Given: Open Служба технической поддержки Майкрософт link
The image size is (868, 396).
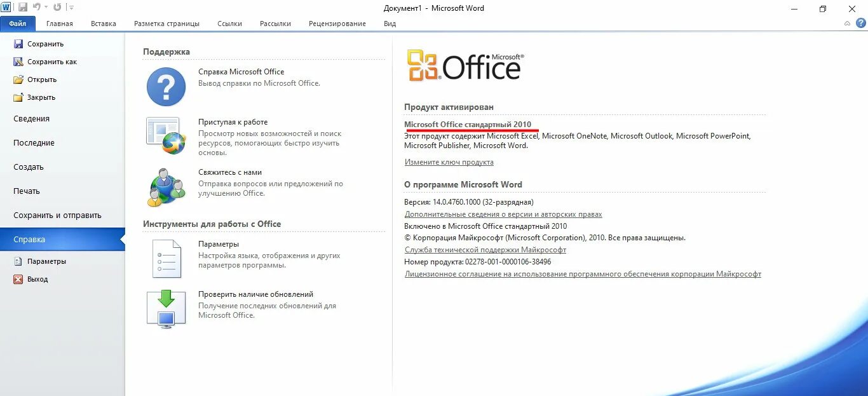Looking at the screenshot, I should click(x=485, y=250).
